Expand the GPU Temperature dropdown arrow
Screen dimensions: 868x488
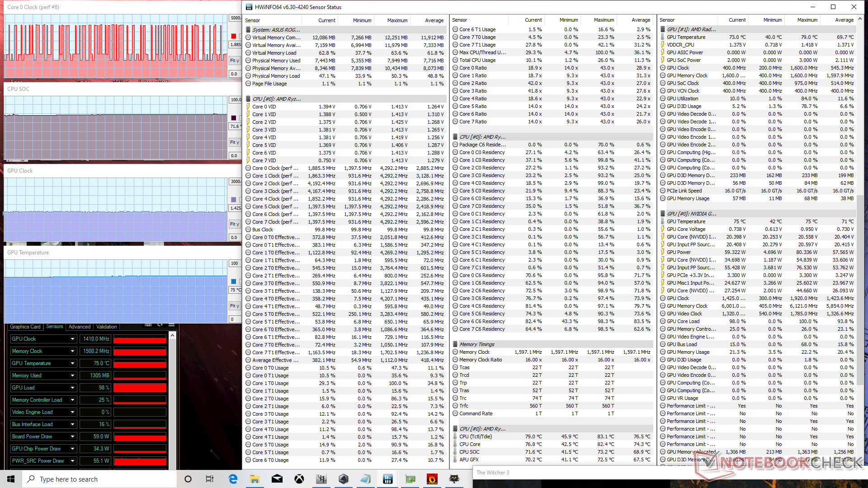coord(72,363)
